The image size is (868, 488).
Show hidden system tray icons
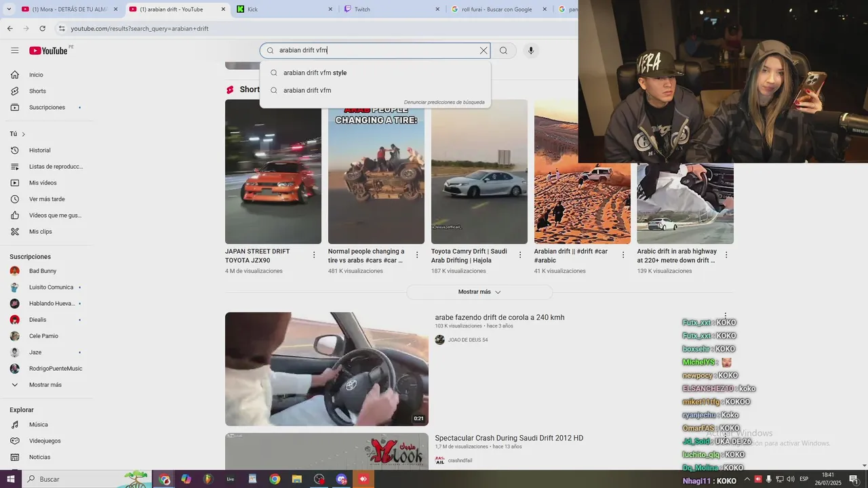(747, 479)
